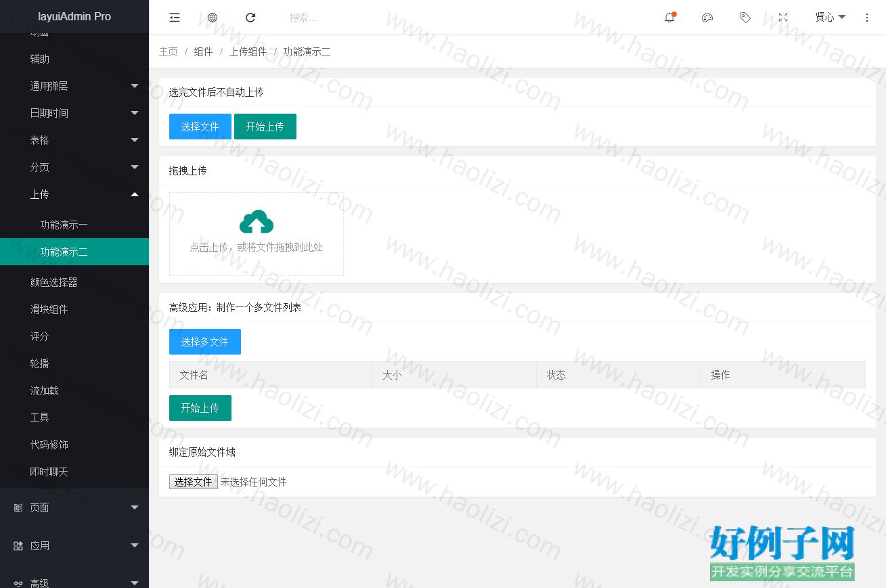Click the 选择多文件 button

205,342
